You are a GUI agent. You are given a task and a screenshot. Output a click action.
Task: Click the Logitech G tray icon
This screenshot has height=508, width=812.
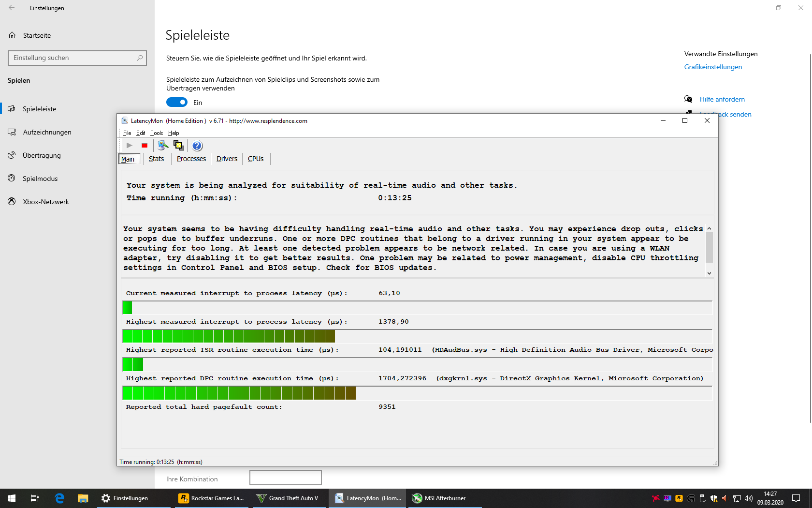click(691, 498)
